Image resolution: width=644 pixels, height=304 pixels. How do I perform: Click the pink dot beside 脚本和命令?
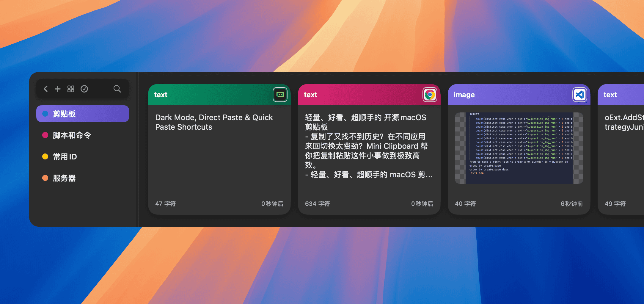click(x=45, y=135)
